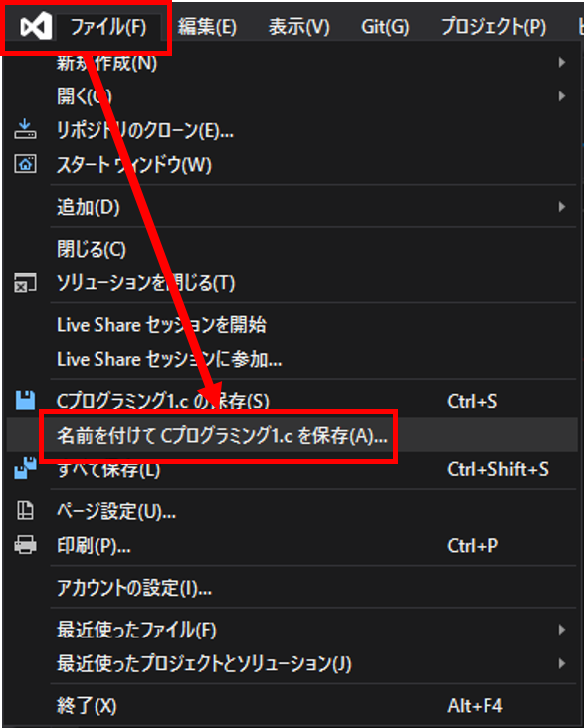The height and width of the screenshot is (728, 584).
Task: Open the 編集(E) menu
Action: (207, 27)
